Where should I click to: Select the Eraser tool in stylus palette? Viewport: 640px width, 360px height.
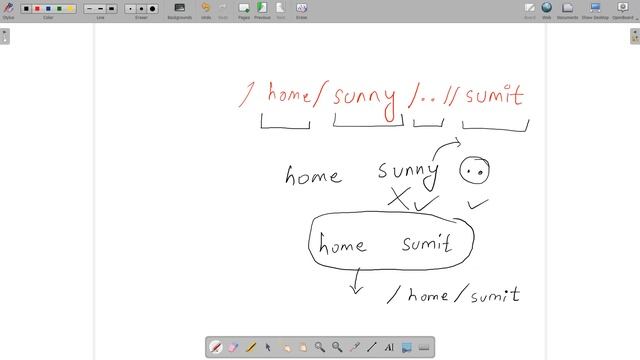(233, 347)
